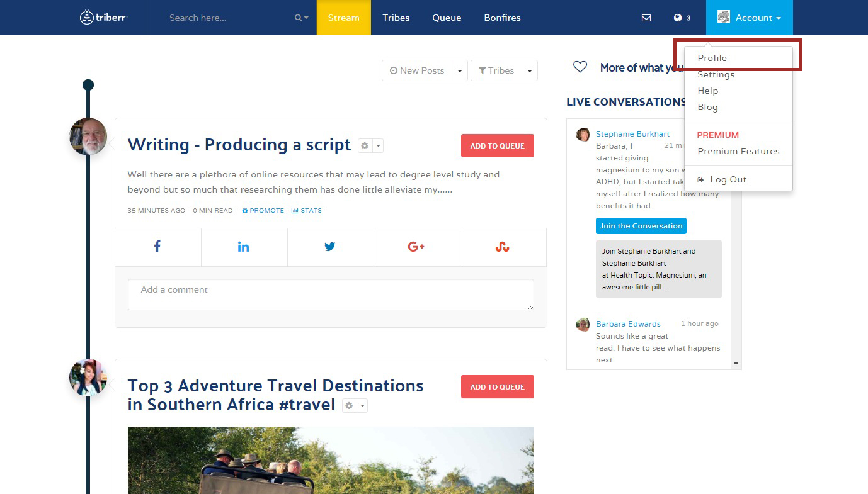Share the post on StumbleUpon

coord(502,247)
